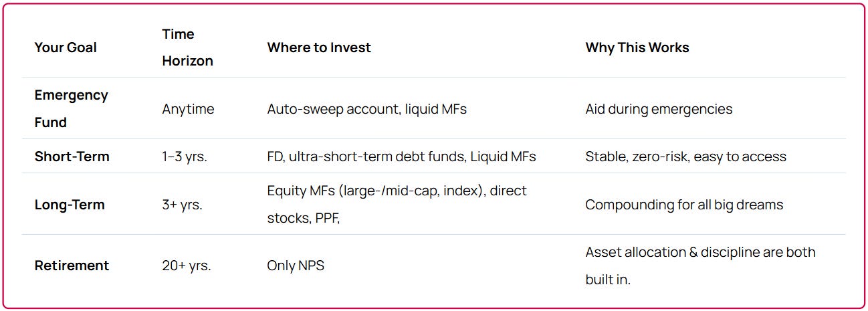This screenshot has width=868, height=311.
Task: Select the 'Emergency Fund' row label
Action: click(x=71, y=108)
